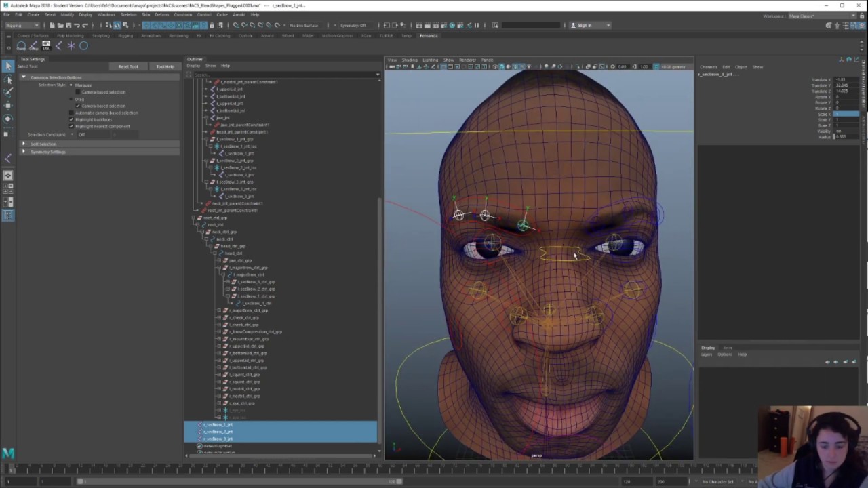Image resolution: width=868 pixels, height=488 pixels.
Task: Save the scene with the disk icon
Action: (68, 26)
